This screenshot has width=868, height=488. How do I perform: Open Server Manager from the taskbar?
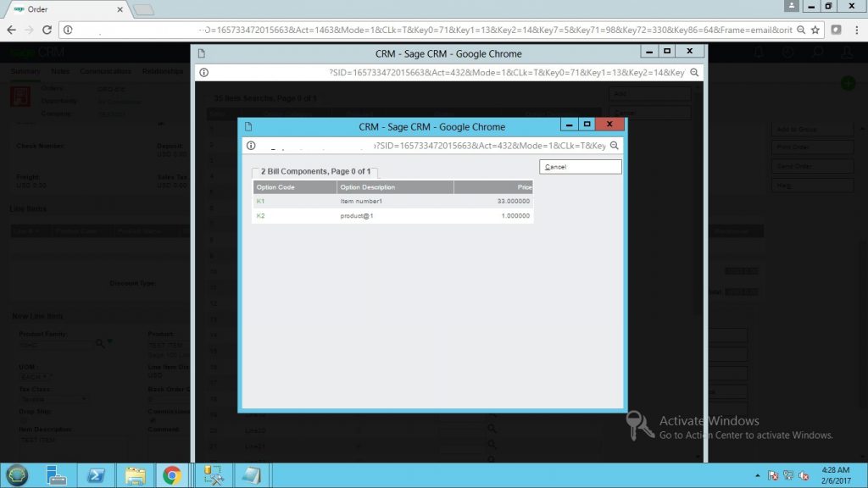[x=56, y=475]
